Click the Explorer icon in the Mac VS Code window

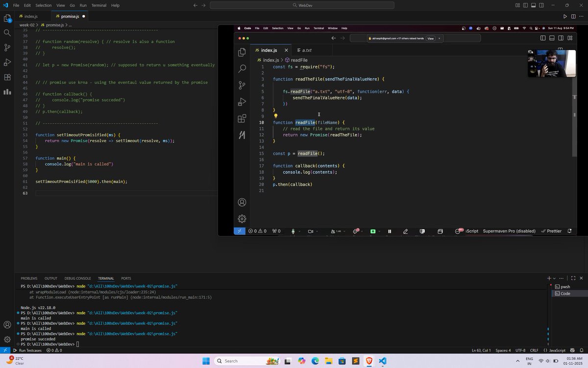pos(242,53)
